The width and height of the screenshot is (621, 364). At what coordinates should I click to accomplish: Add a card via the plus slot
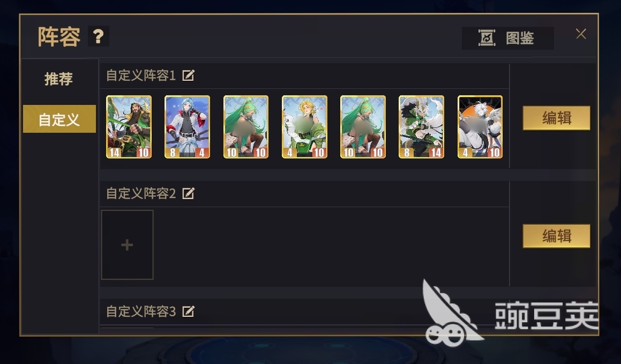(x=127, y=245)
